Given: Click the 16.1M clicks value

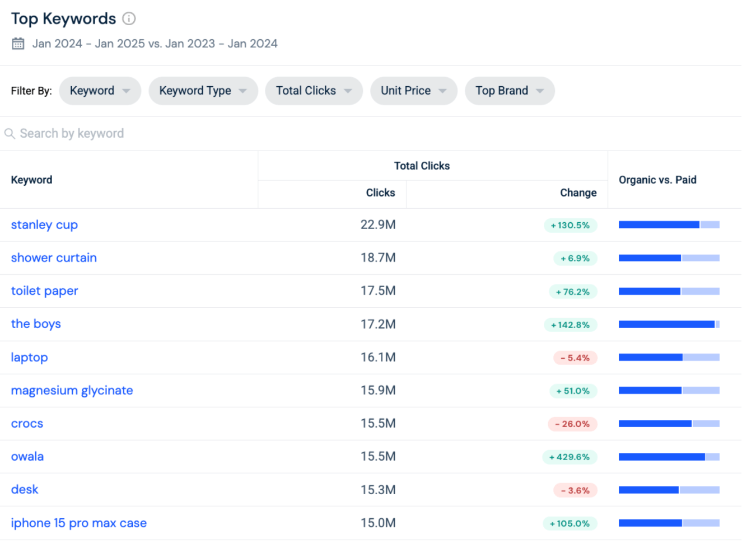Looking at the screenshot, I should click(x=378, y=357).
